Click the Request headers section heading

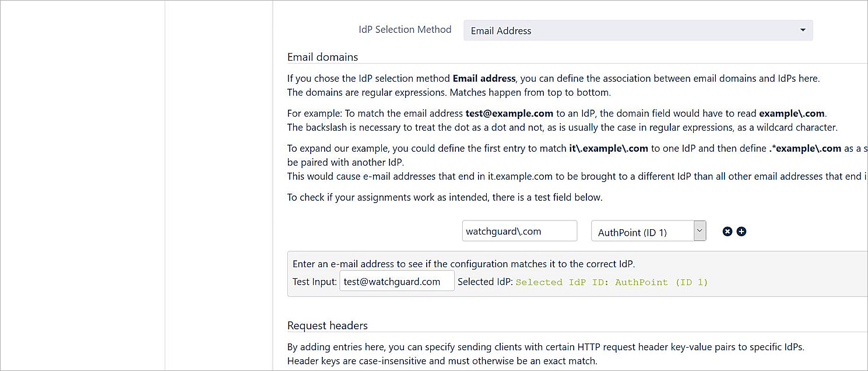coord(327,325)
